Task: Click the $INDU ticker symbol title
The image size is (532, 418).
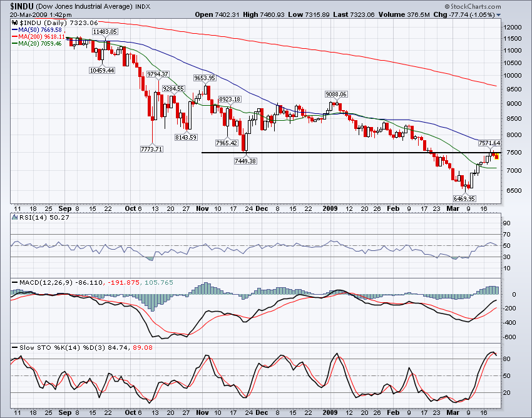Action: pos(21,6)
